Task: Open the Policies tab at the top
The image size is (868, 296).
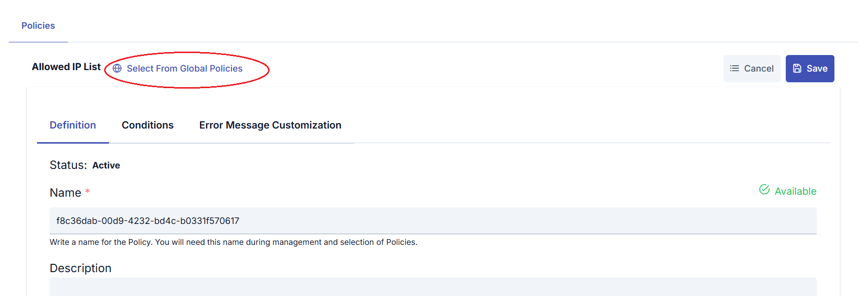Action: 38,25
